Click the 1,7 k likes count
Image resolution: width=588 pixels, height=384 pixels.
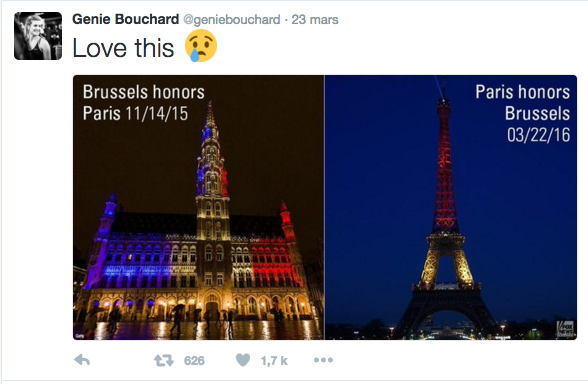pyautogui.click(x=274, y=361)
